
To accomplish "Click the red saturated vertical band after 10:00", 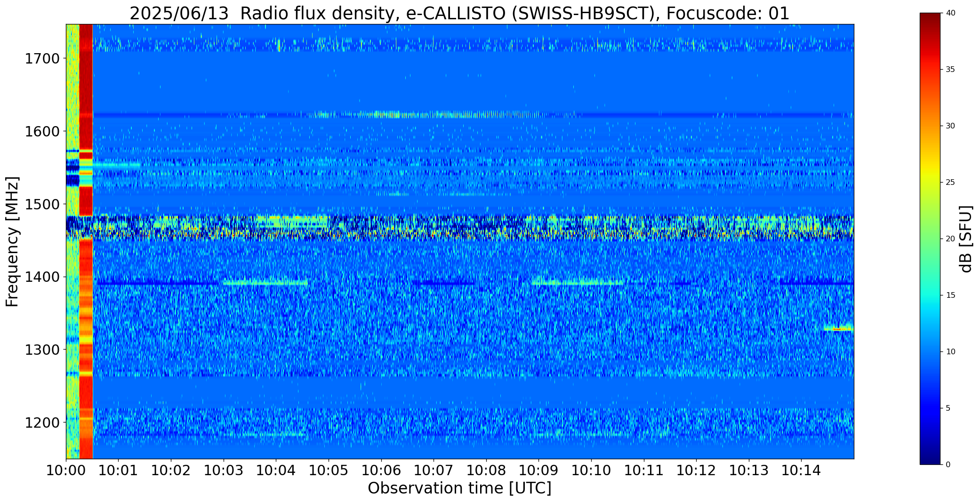I will click(86, 241).
